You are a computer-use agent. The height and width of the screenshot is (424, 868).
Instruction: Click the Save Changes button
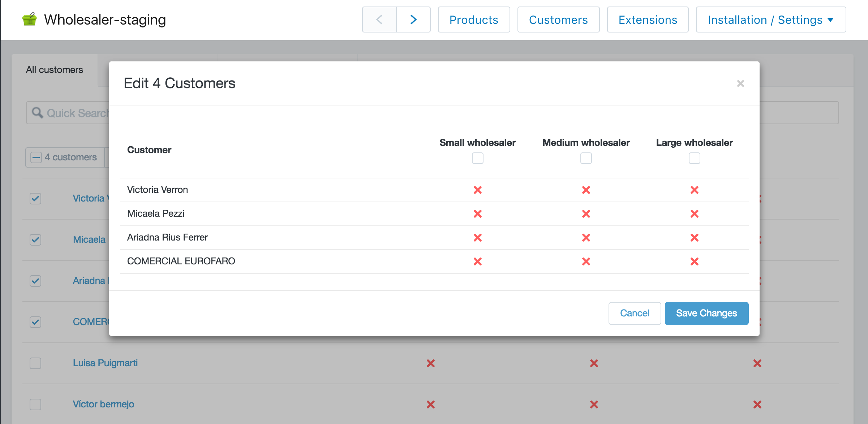coord(706,313)
